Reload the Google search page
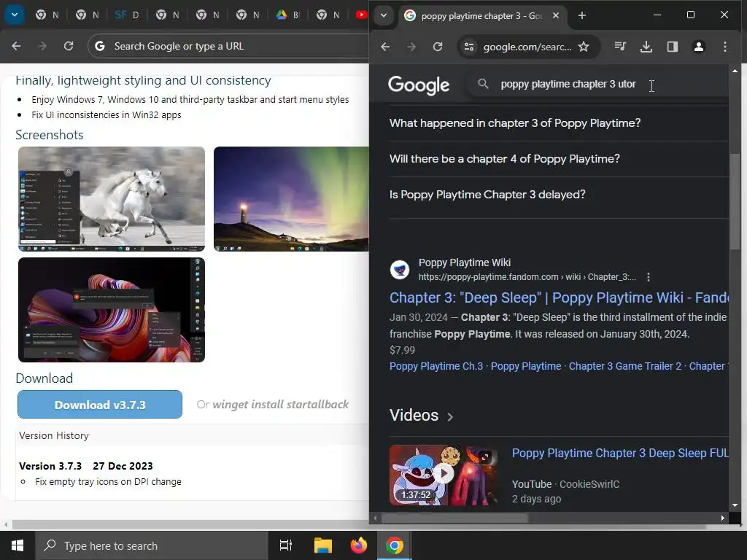The width and height of the screenshot is (747, 560). click(438, 47)
